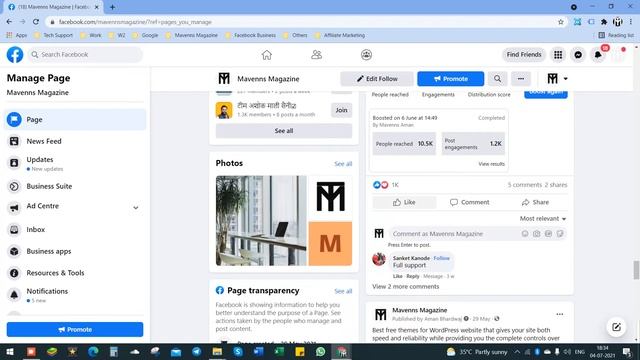Open the Page item in sidebar
Screen dimensions: 640x360
(75, 120)
